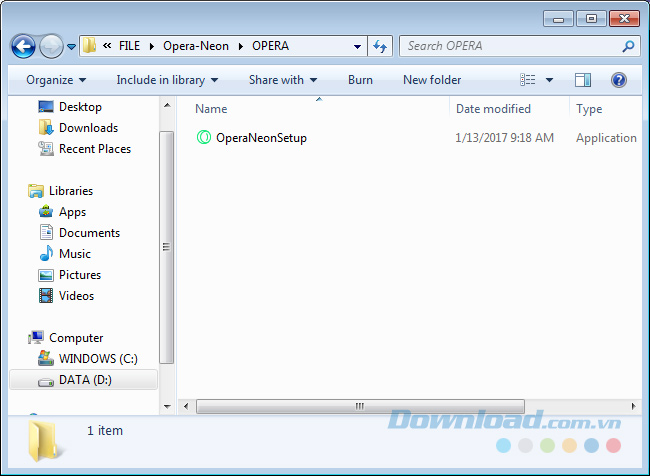Open Include in library menu
Screen dimensions: 650x476
click(x=167, y=80)
